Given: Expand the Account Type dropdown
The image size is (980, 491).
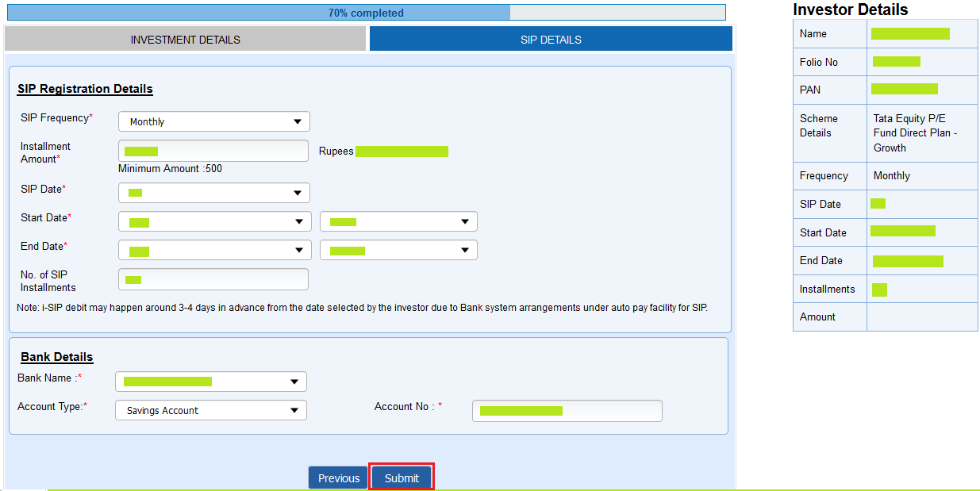Looking at the screenshot, I should (210, 410).
